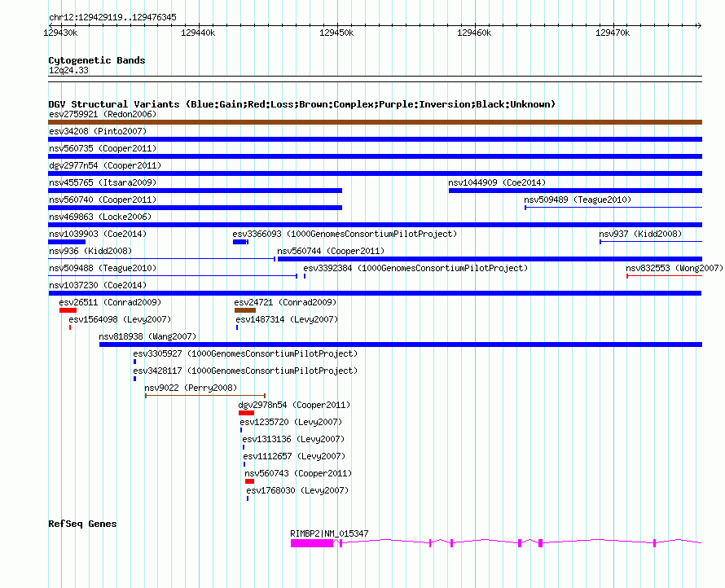Select the esv3305927 1000Genomes variant label
The height and width of the screenshot is (588, 725).
coord(245,353)
